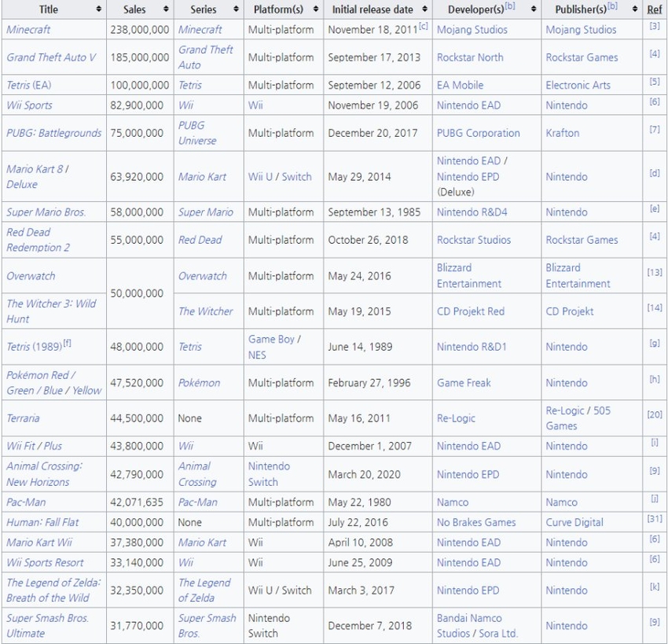Sort table by Title column arrows
Image resolution: width=668 pixels, height=644 pixels.
coord(99,9)
